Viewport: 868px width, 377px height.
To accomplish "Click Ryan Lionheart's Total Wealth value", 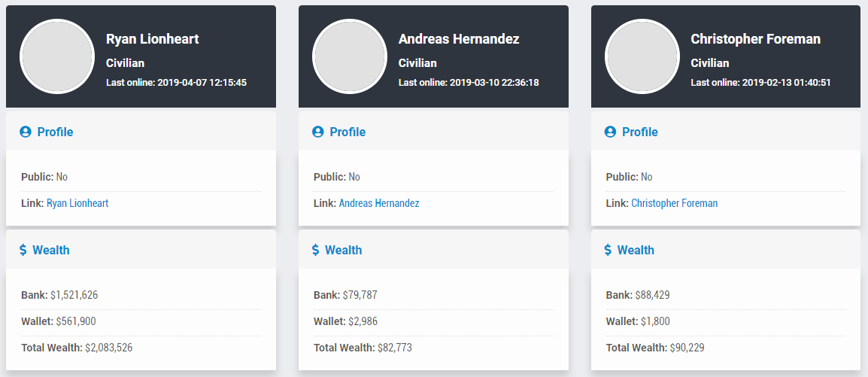I will point(108,348).
